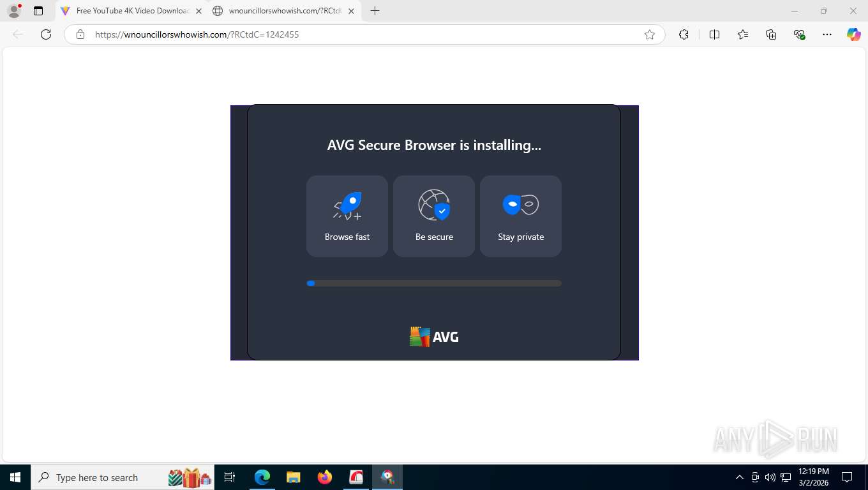Open the Collections panel

pos(771,34)
